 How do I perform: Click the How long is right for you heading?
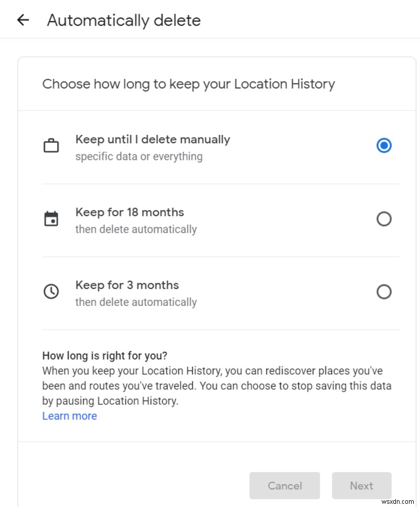point(104,355)
